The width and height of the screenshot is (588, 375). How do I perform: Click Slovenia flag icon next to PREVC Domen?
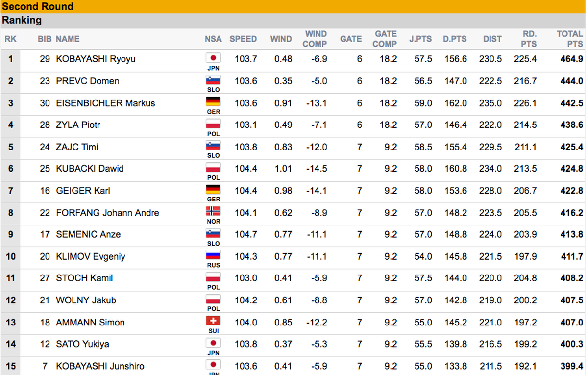[213, 80]
